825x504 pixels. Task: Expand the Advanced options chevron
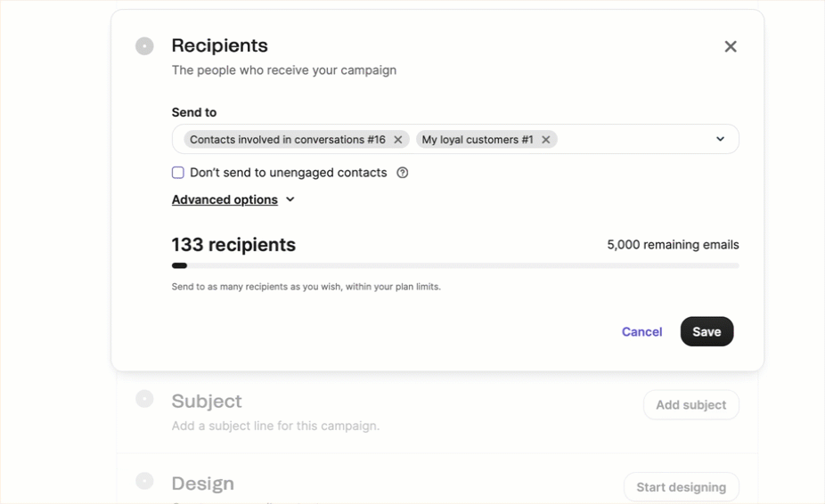click(x=290, y=200)
